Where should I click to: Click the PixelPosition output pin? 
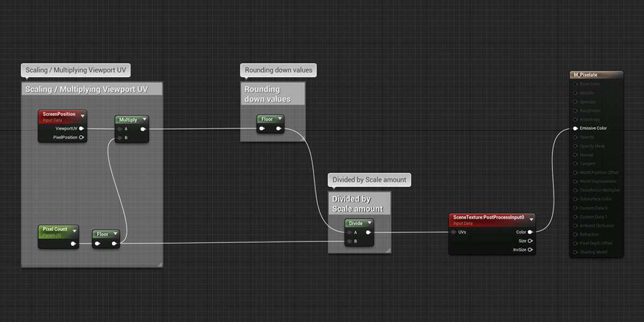(x=82, y=137)
